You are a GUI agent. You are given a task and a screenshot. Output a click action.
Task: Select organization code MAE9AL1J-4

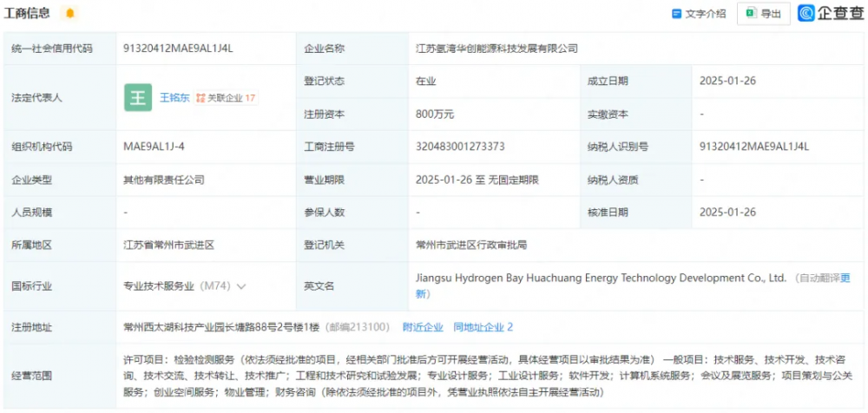click(x=153, y=147)
